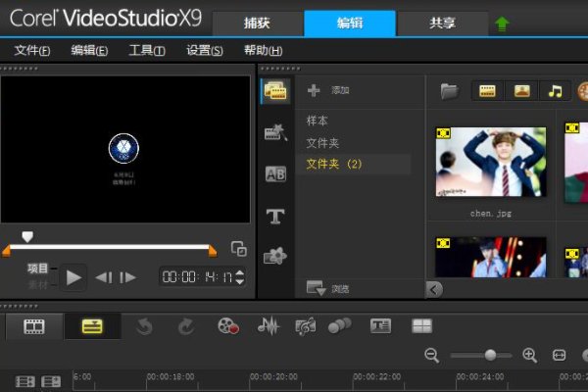Switch to the 共享 tab
The image size is (588, 392).
point(441,23)
